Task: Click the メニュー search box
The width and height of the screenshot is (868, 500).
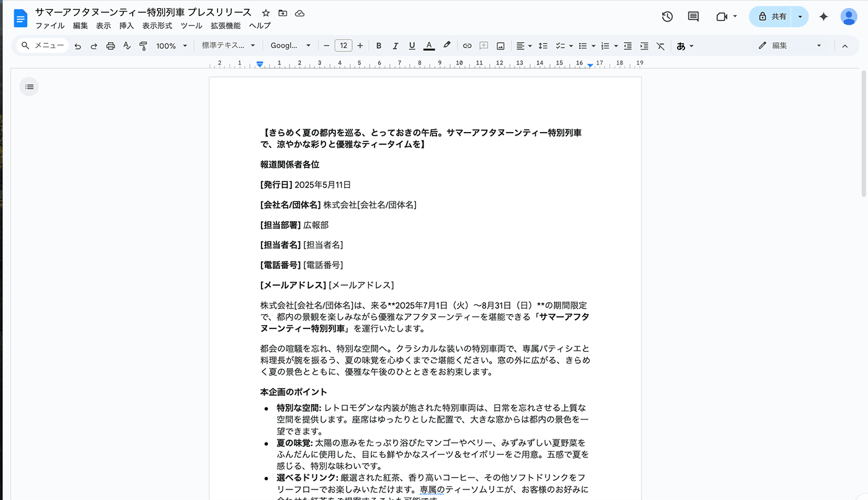Action: coord(42,46)
